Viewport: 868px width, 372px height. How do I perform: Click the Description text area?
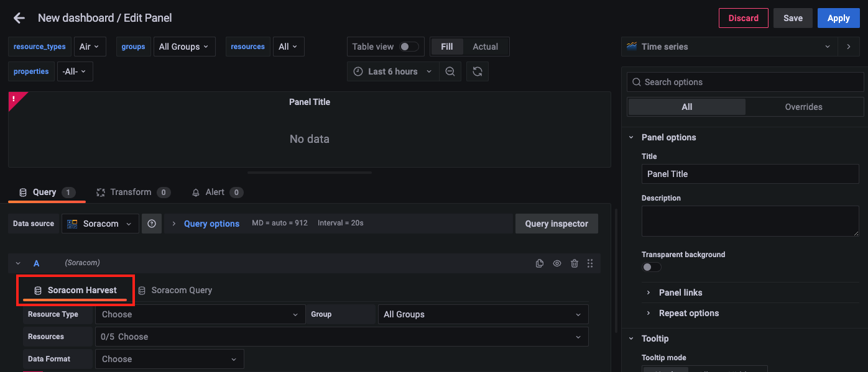tap(750, 222)
